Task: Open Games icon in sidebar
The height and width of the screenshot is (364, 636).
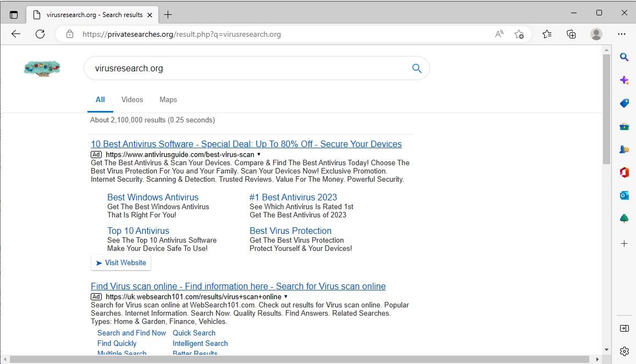Action: (624, 149)
